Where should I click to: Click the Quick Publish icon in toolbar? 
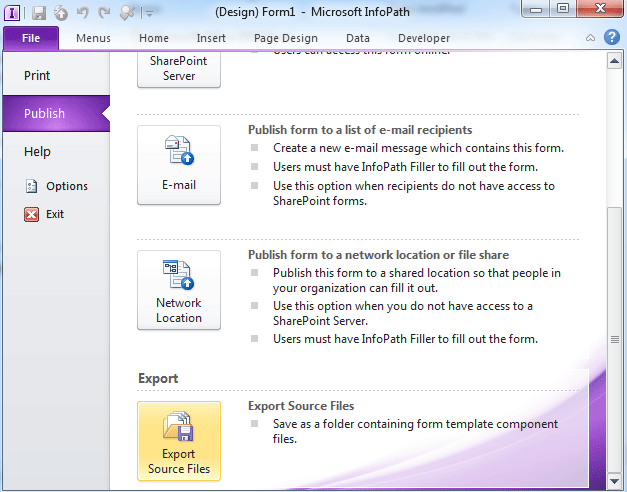[61, 13]
